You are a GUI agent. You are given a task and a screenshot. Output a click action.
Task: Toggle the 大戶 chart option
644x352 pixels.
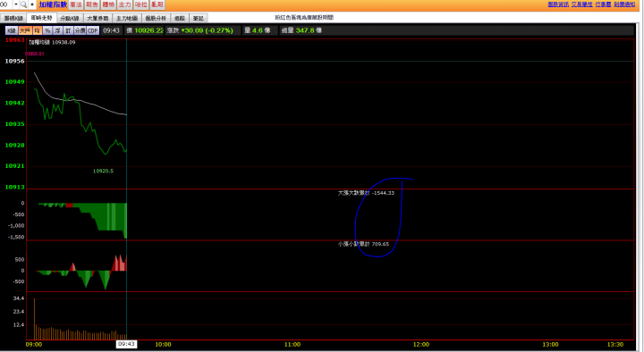pos(25,30)
